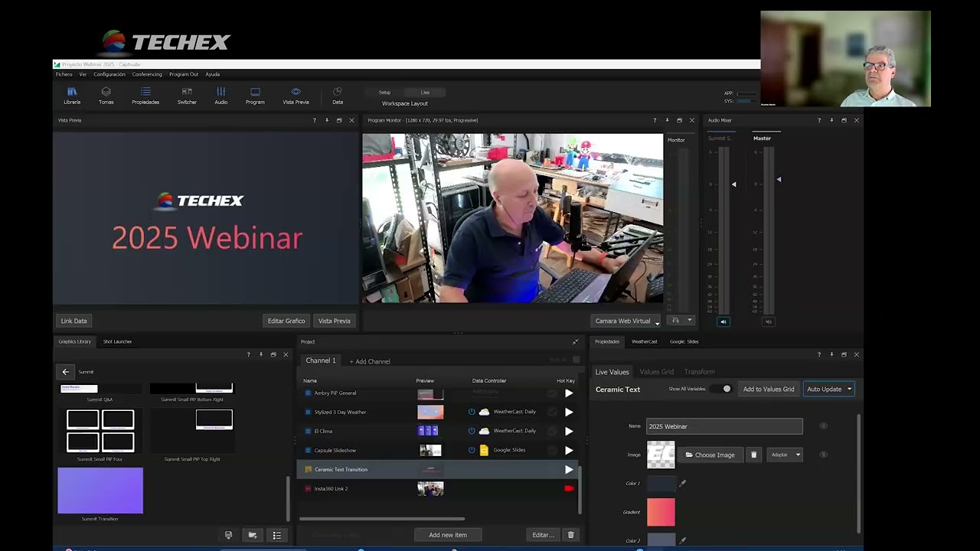The height and width of the screenshot is (551, 980).
Task: Click the Name field containing 2025 Webinar
Action: [724, 426]
